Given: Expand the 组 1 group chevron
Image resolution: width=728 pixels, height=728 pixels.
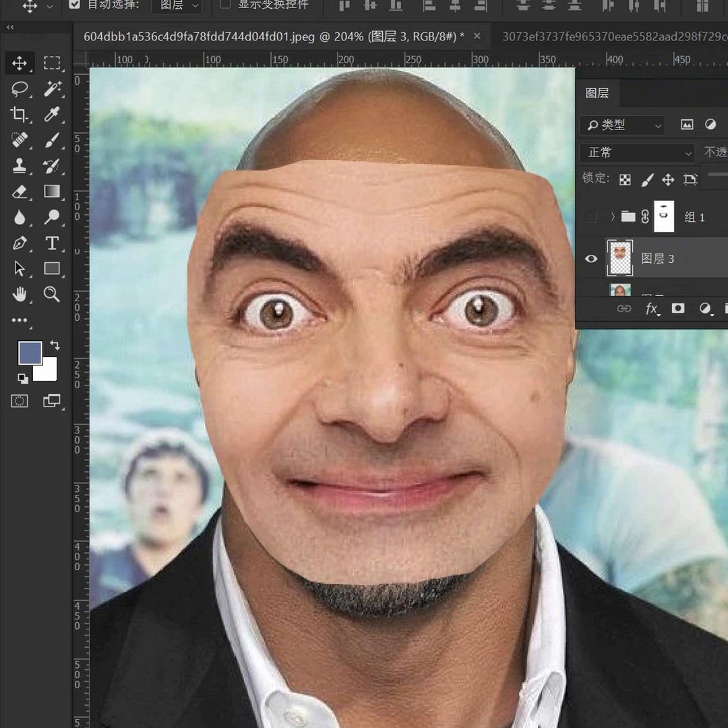Looking at the screenshot, I should (x=612, y=216).
